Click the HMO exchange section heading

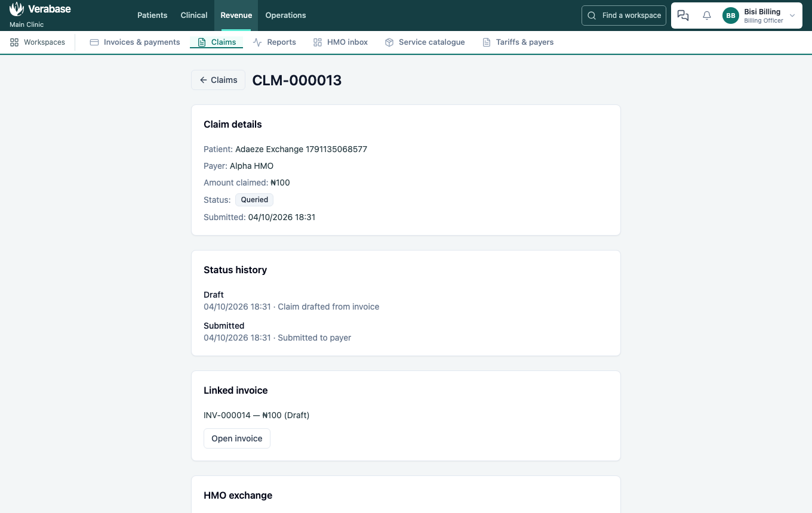point(238,495)
